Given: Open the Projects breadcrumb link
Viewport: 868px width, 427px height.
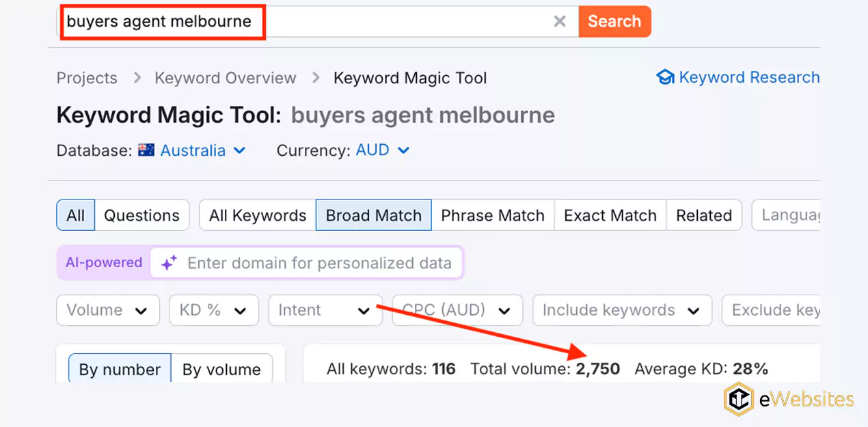Looking at the screenshot, I should 87,78.
